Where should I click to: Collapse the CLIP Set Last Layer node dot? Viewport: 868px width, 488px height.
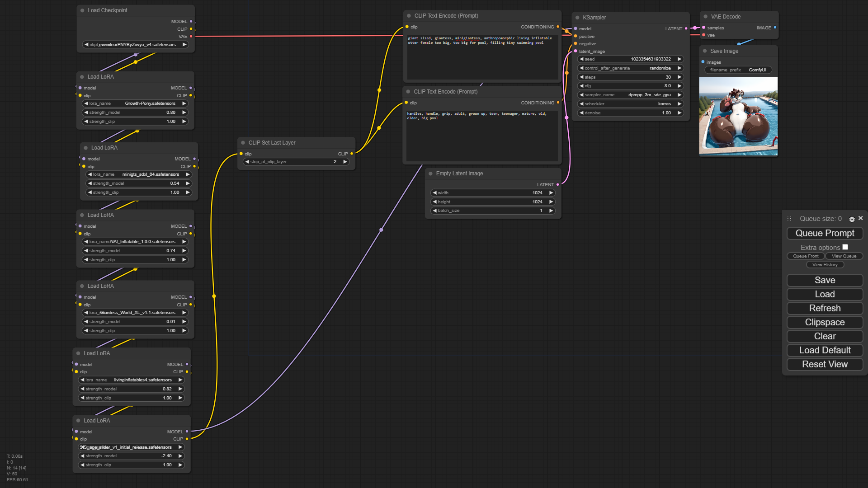pos(243,143)
